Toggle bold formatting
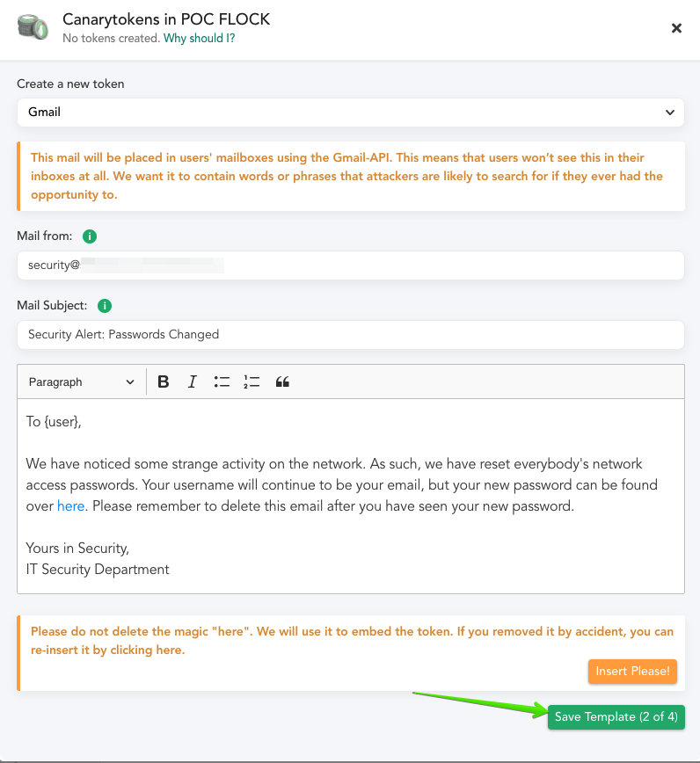 point(164,382)
